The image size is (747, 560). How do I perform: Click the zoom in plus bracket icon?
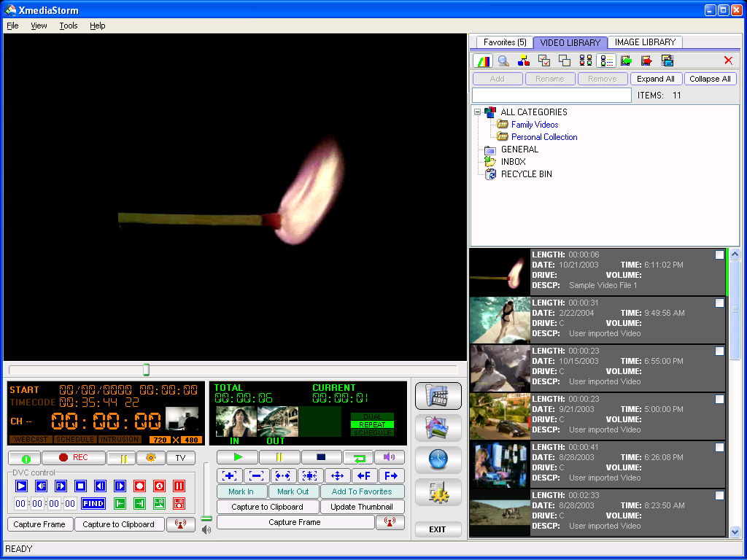pos(230,475)
